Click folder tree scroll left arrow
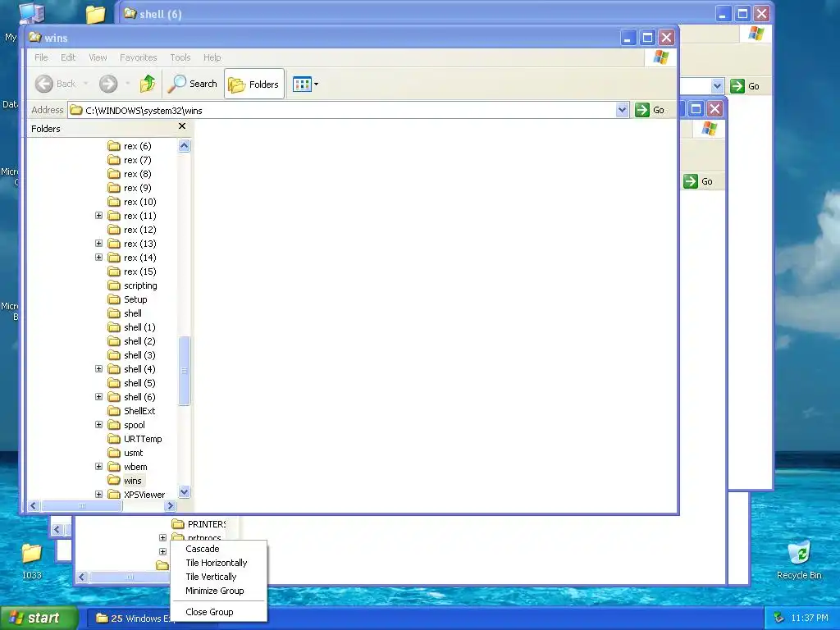The width and height of the screenshot is (840, 630). [34, 505]
